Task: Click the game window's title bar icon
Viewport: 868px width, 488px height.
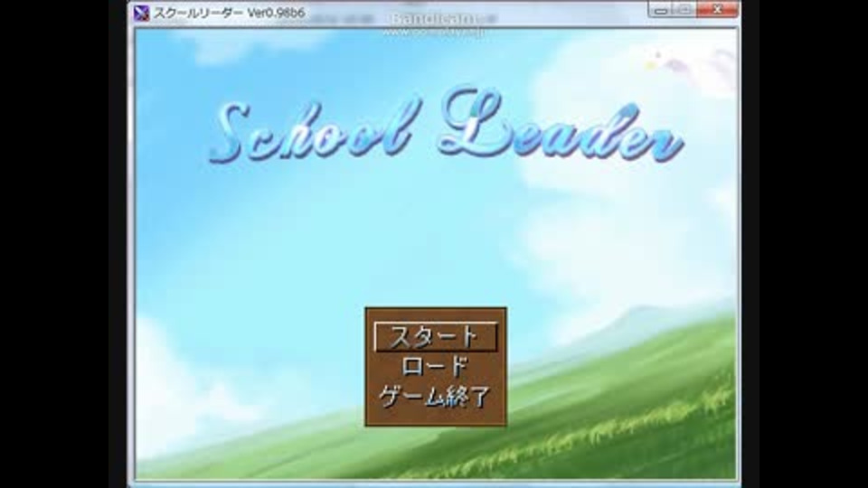Action: pos(142,13)
